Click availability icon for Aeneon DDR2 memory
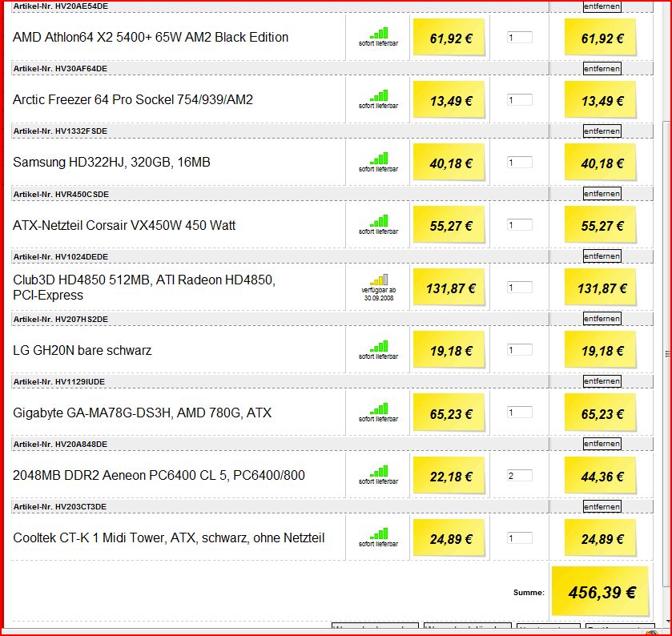Image resolution: width=672 pixels, height=636 pixels. pyautogui.click(x=379, y=471)
